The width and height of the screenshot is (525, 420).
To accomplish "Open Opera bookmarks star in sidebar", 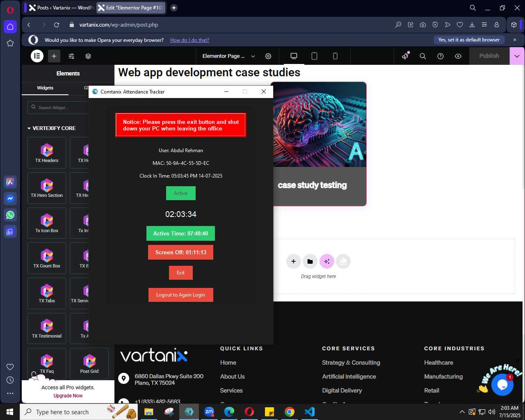I will [x=10, y=43].
